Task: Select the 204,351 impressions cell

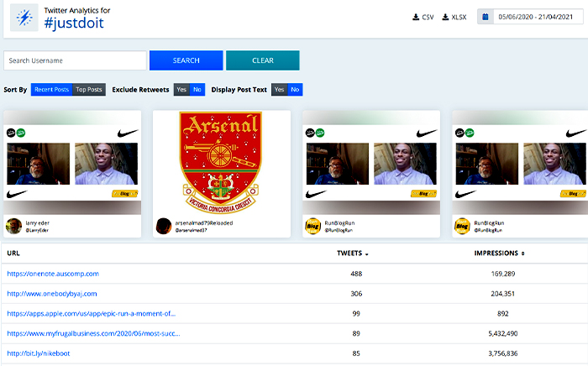Action: [503, 294]
